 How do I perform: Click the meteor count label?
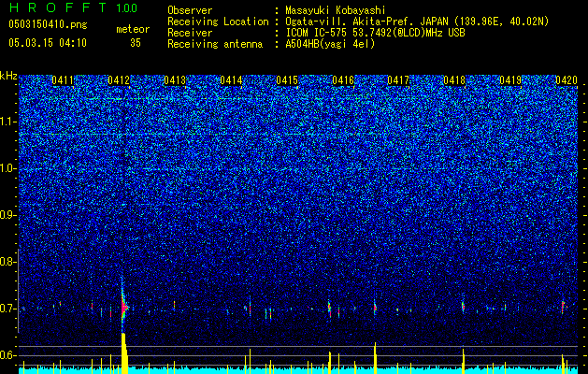(x=133, y=29)
